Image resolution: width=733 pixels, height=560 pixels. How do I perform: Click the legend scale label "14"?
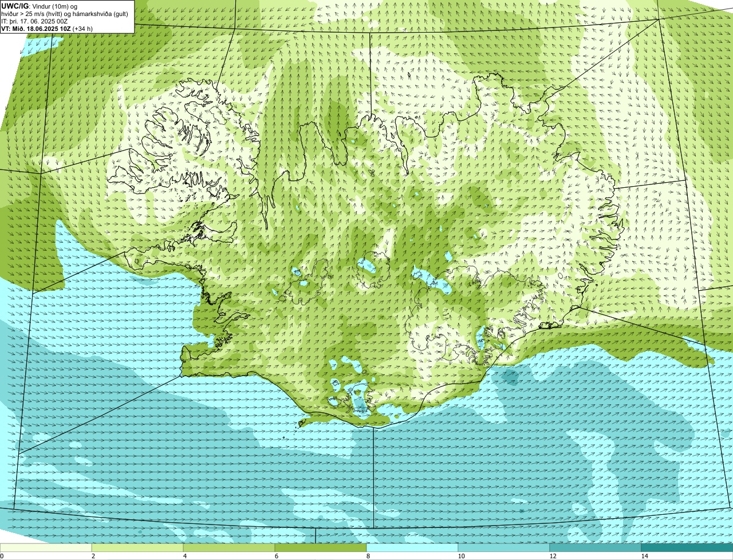point(644,556)
